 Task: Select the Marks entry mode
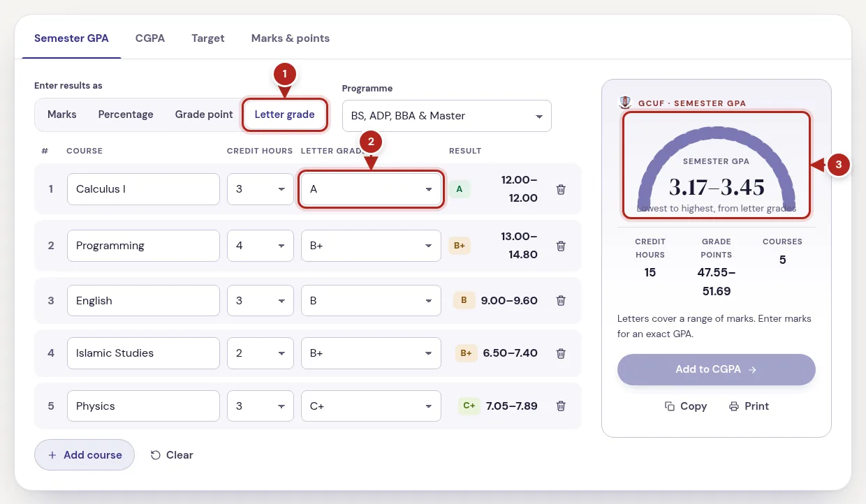(x=62, y=114)
